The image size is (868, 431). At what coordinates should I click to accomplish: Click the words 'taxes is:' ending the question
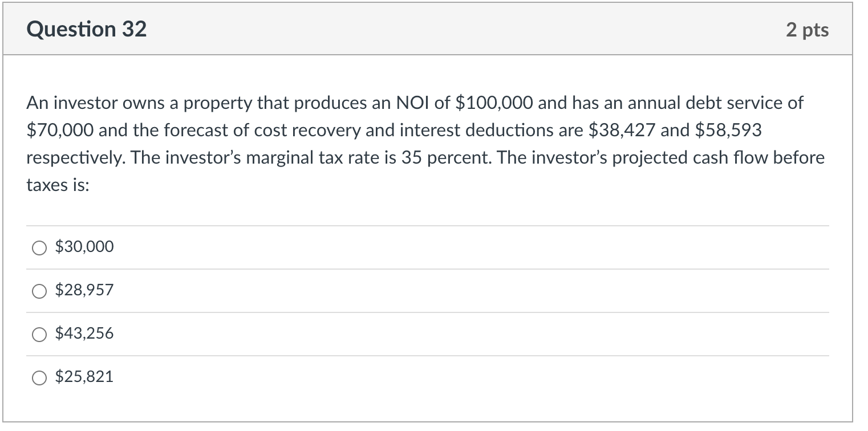[x=58, y=185]
